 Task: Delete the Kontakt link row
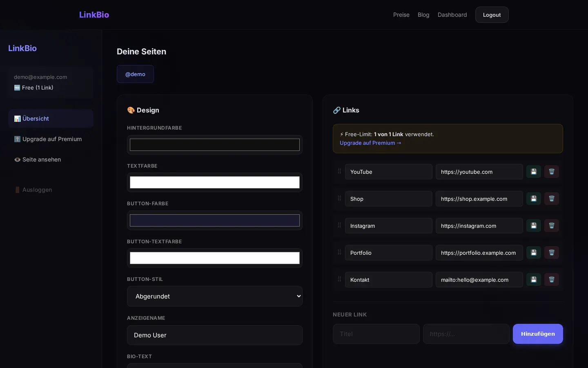[552, 280]
